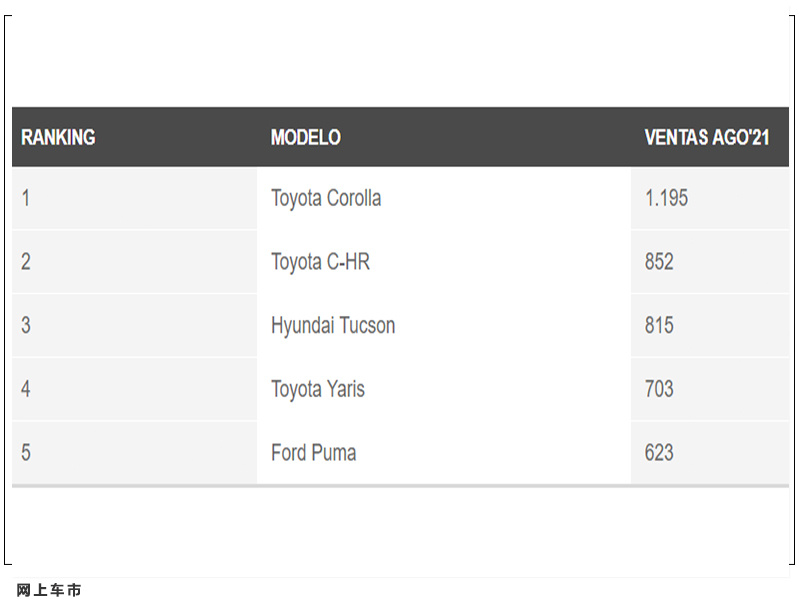Screen dimensions: 800x600
Task: Select the Toyota Corolla cell
Action: (444, 198)
